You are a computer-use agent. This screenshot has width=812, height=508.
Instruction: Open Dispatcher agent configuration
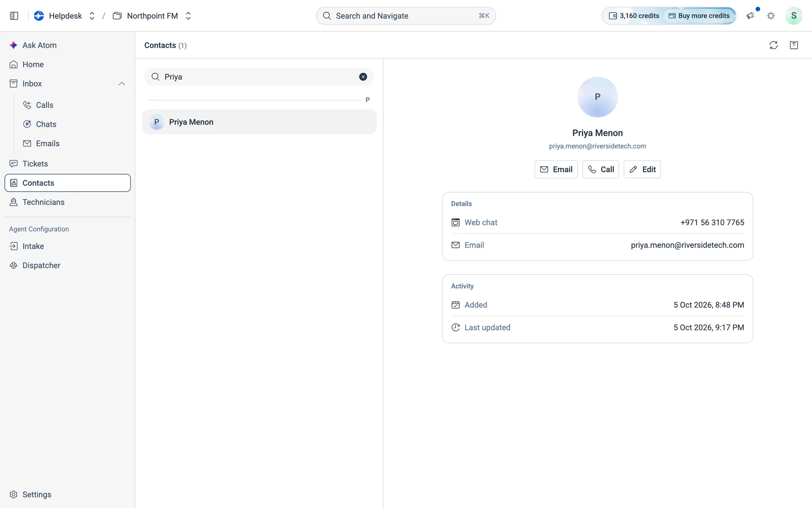coord(67,265)
